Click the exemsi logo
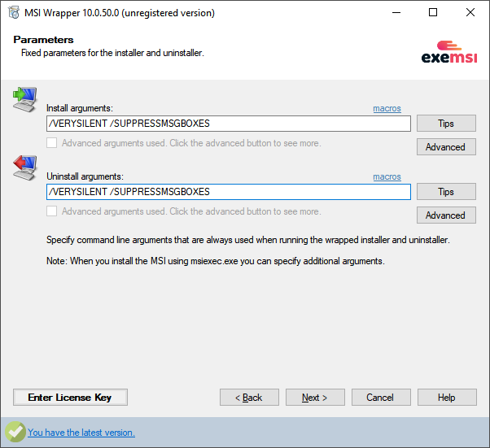The width and height of the screenshot is (490, 448). [449, 52]
